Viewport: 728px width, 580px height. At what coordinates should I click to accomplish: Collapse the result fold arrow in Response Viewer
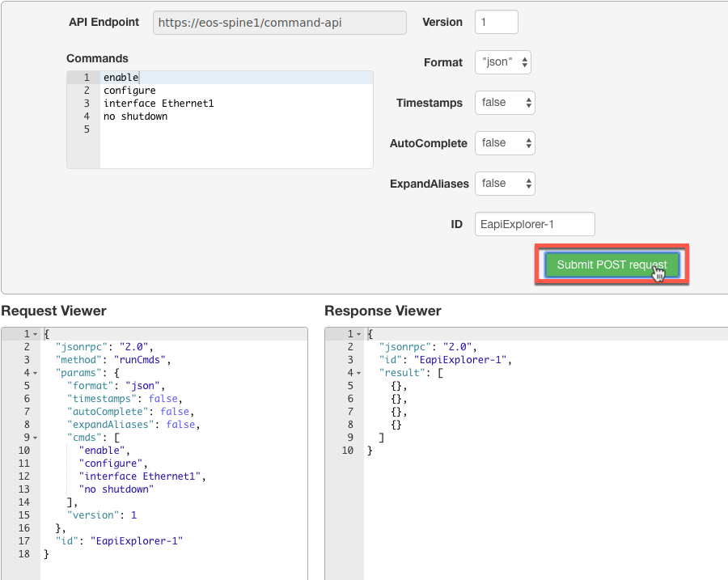(358, 373)
